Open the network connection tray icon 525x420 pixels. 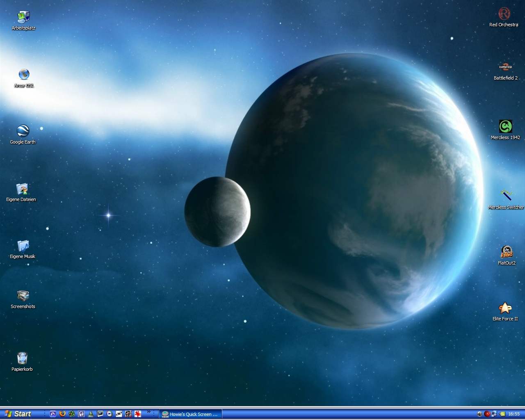[494, 414]
